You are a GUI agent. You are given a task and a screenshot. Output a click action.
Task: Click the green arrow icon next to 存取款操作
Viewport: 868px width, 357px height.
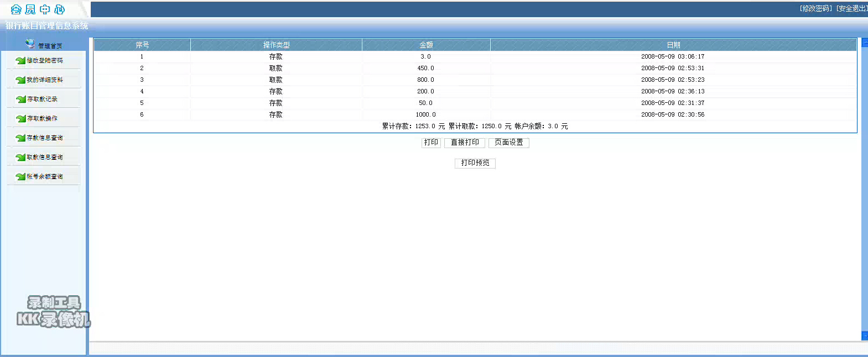(21, 119)
